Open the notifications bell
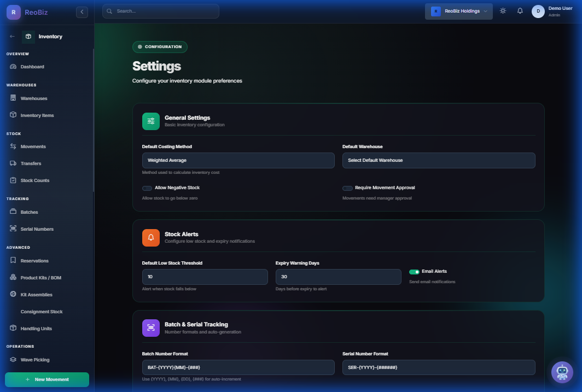 click(x=520, y=10)
